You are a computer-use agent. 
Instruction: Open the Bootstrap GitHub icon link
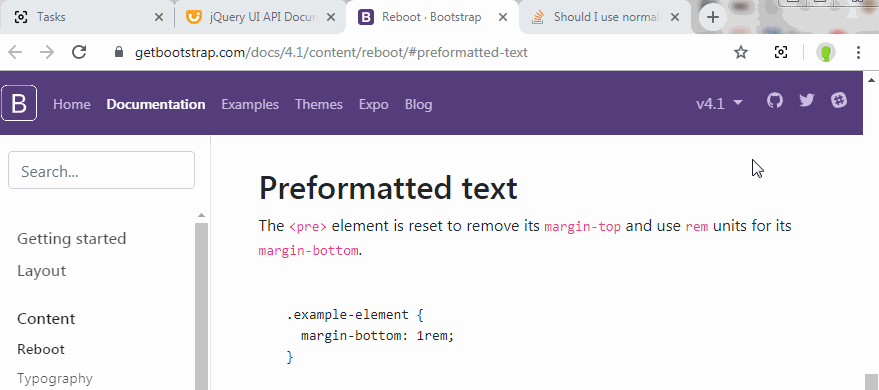click(x=775, y=100)
